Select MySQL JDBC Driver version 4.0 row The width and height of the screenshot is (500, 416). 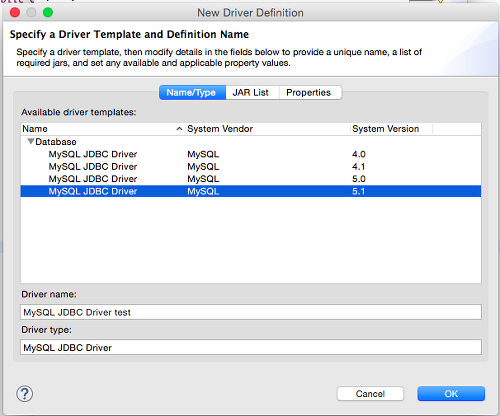pyautogui.click(x=251, y=154)
